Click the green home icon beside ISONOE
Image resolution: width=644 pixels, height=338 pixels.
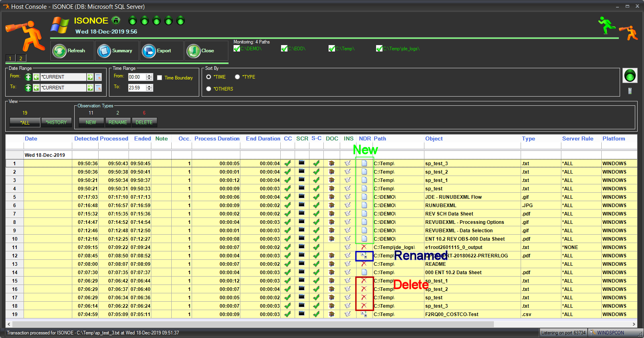coord(116,20)
